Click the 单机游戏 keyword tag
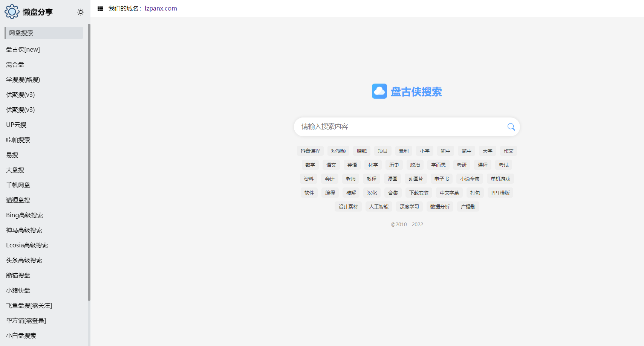The height and width of the screenshot is (346, 644). point(500,179)
